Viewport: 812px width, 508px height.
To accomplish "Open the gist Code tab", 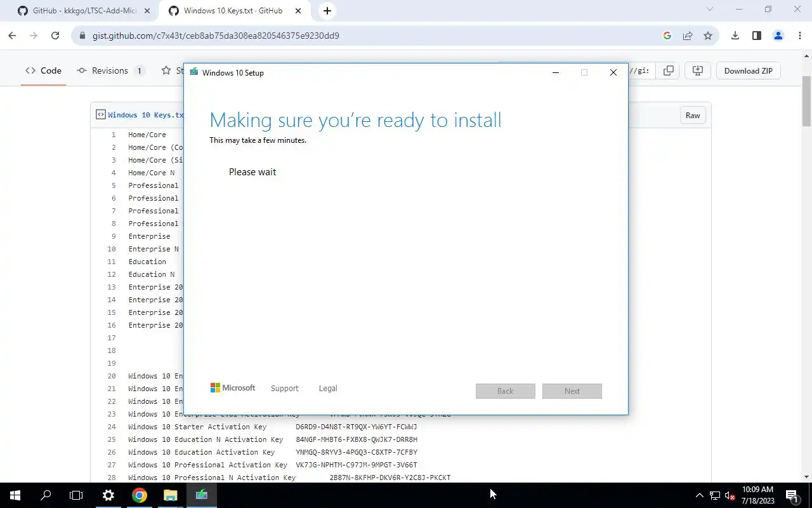I will (43, 70).
